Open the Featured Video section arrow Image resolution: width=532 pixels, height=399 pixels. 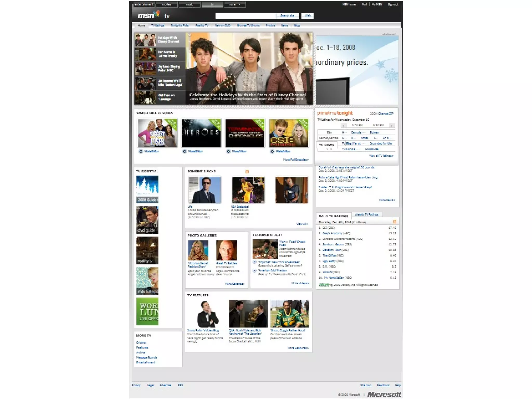(281, 235)
